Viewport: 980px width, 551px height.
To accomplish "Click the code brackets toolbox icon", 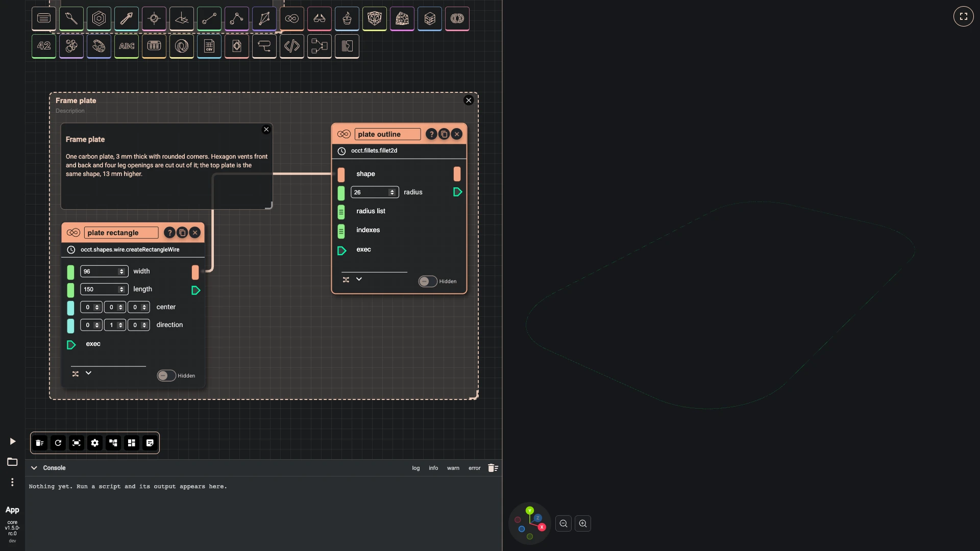I will pos(292,46).
